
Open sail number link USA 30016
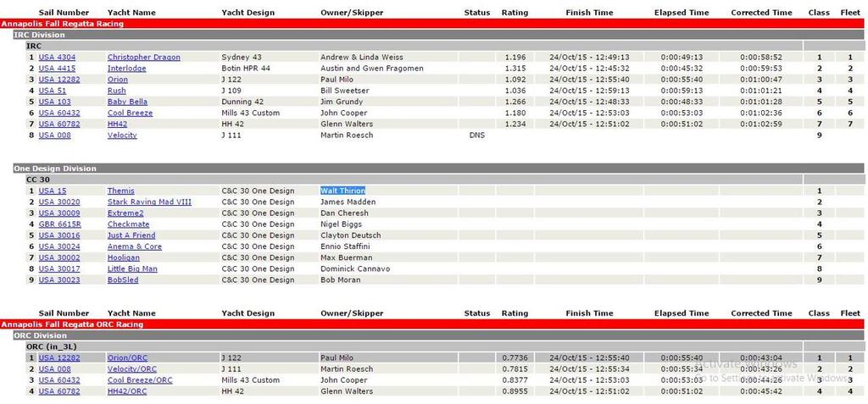tap(59, 235)
